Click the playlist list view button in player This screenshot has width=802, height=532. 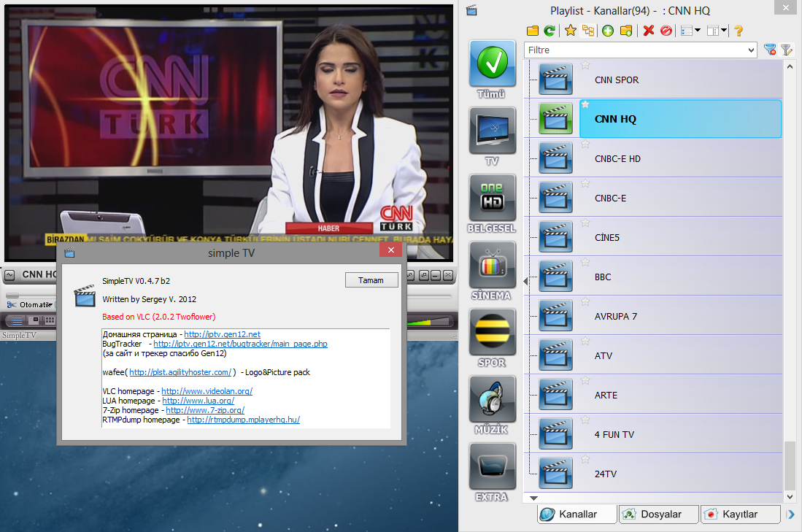pyautogui.click(x=17, y=320)
